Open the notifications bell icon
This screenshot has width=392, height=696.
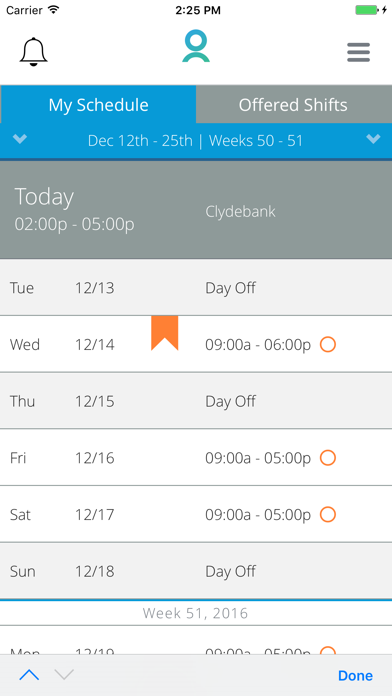33,52
